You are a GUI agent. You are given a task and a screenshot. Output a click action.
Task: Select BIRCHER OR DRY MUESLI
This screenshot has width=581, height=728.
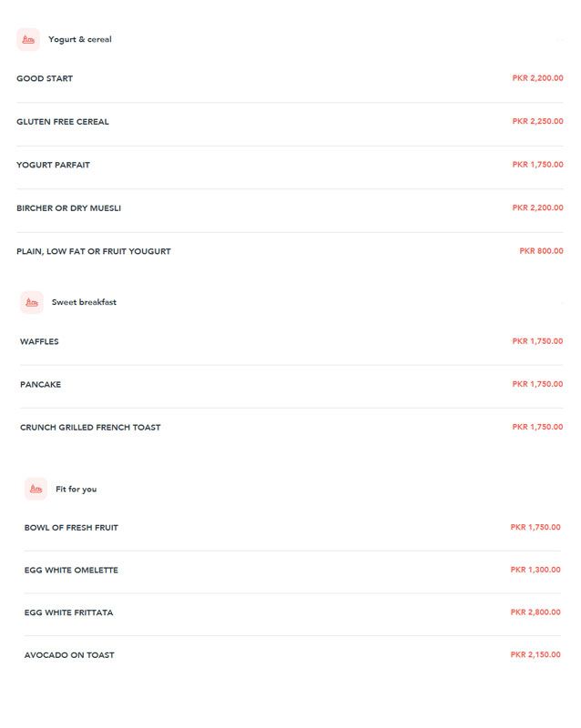pyautogui.click(x=290, y=208)
